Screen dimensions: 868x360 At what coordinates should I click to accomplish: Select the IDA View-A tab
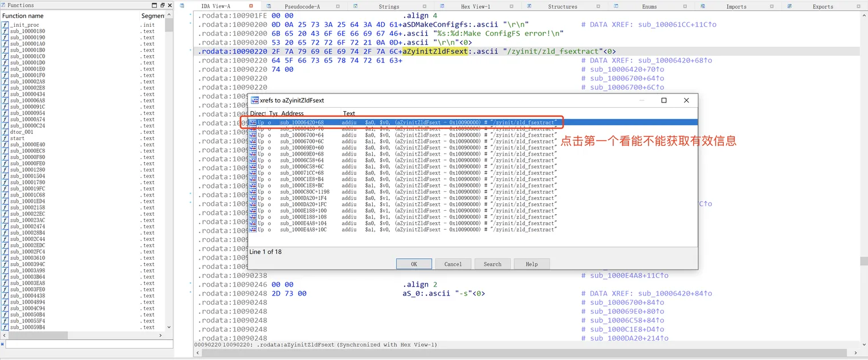tap(215, 6)
